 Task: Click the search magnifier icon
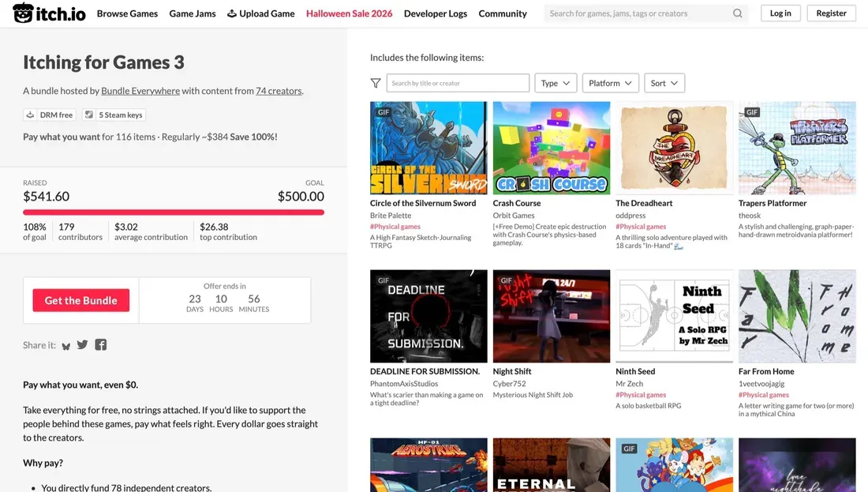click(737, 13)
